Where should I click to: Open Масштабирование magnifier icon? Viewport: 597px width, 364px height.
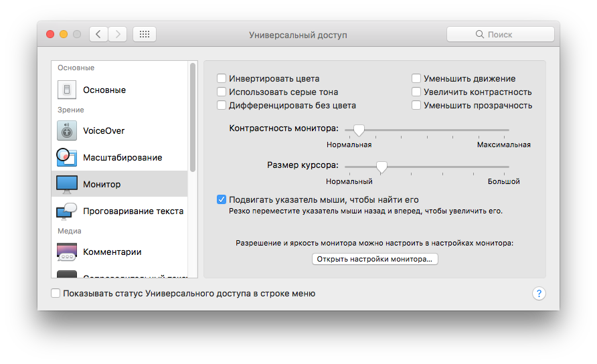point(67,157)
